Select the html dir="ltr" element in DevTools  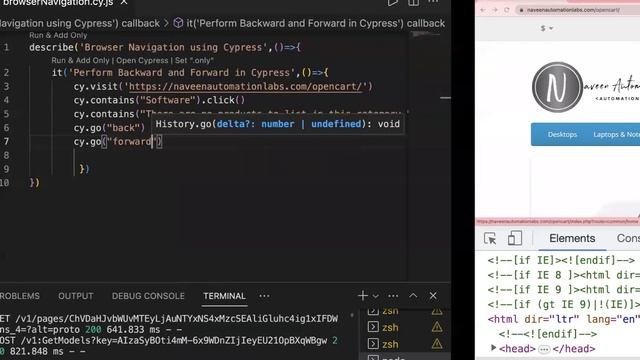563,319
